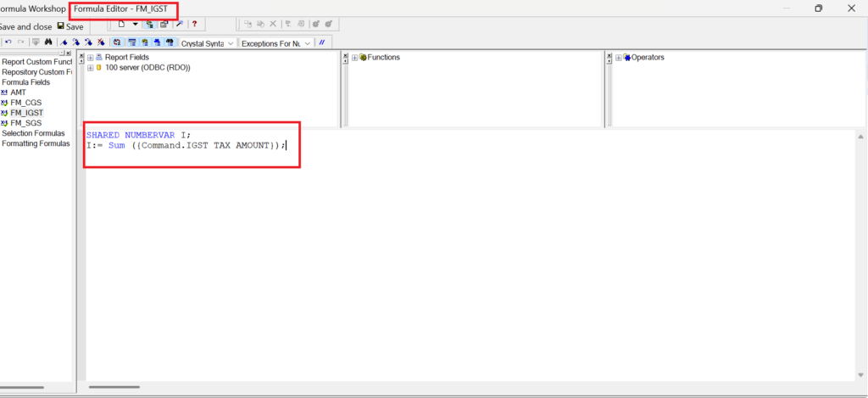Click the FM_CGS formula icon
Screen dimensions: 868x398
[x=4, y=103]
